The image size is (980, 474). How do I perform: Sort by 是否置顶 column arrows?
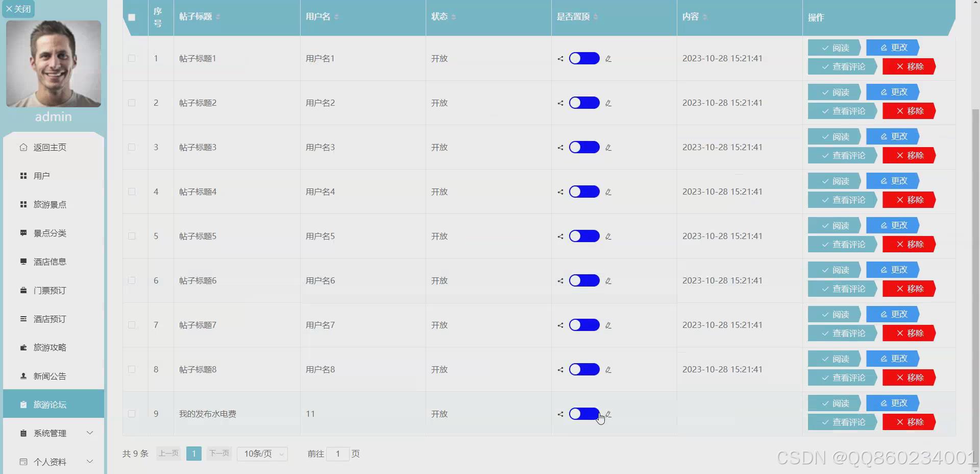(x=596, y=17)
